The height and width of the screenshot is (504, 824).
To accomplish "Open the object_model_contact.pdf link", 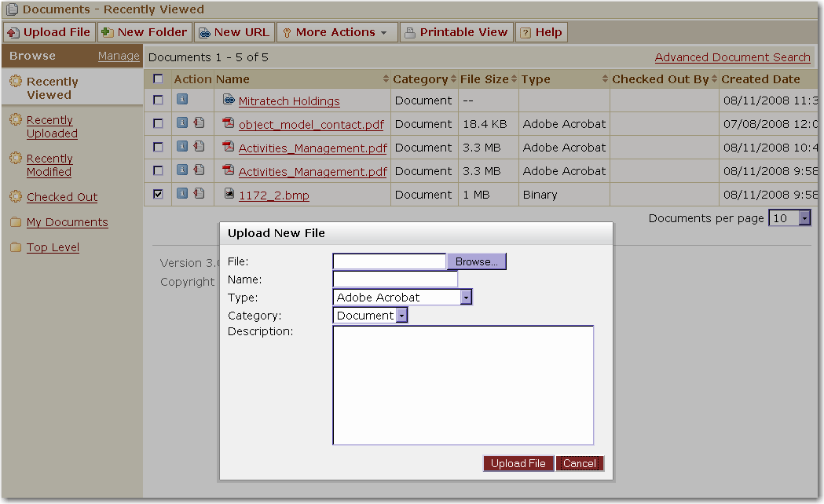I will click(311, 124).
